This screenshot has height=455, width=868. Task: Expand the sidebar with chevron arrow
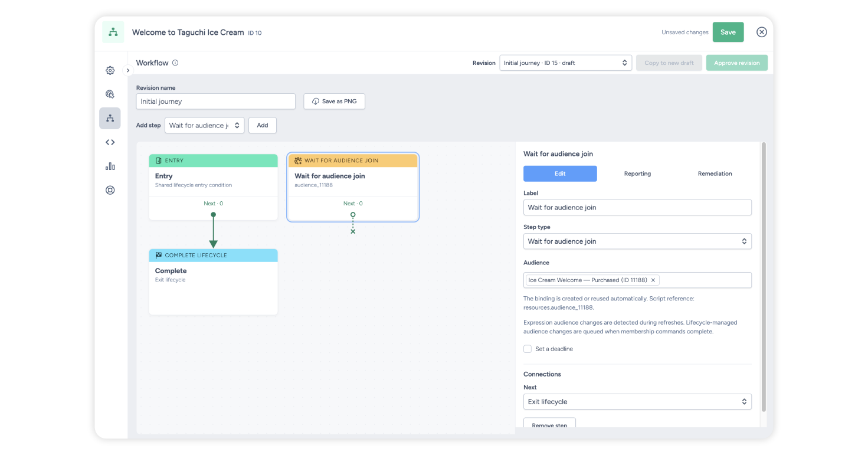pos(128,70)
